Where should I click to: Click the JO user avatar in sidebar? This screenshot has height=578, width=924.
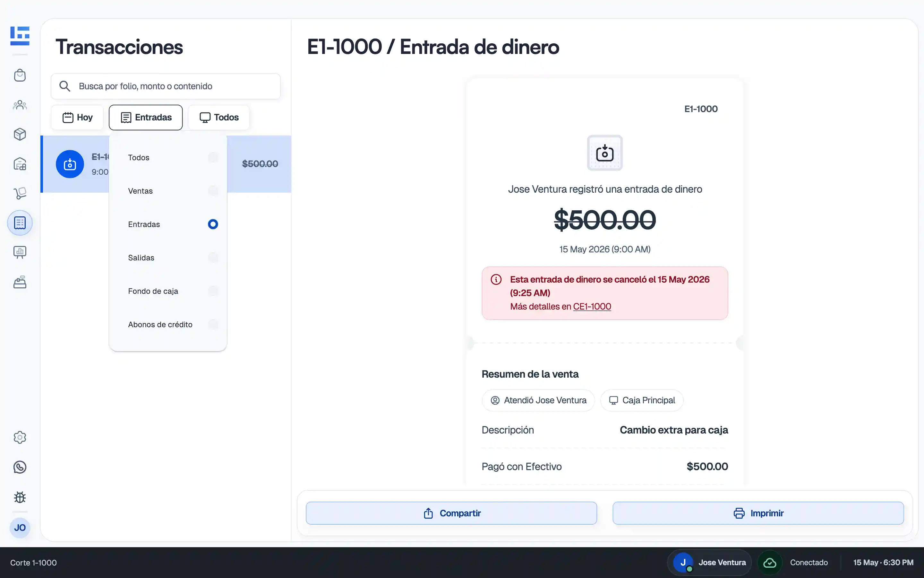tap(20, 528)
